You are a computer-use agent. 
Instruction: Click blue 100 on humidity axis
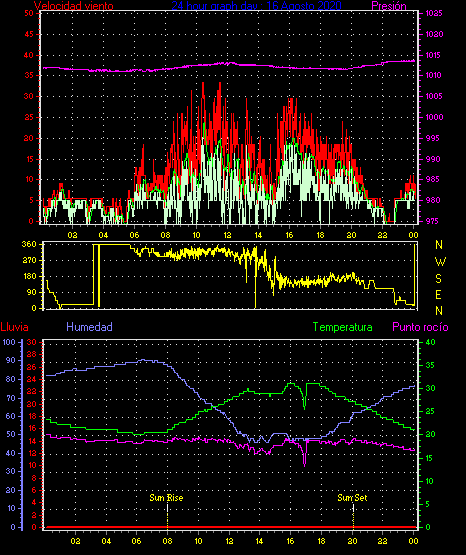pos(9,342)
